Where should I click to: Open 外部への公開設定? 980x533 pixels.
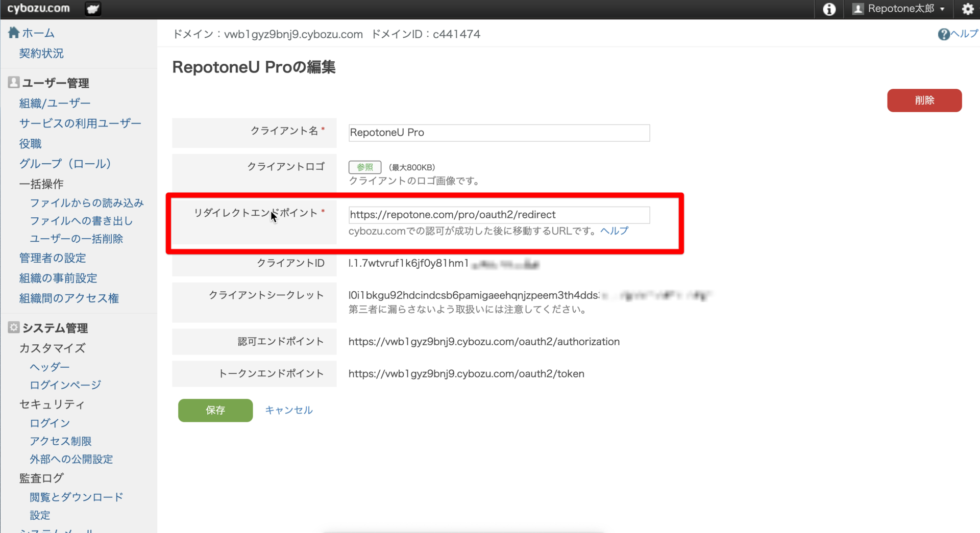pos(71,459)
